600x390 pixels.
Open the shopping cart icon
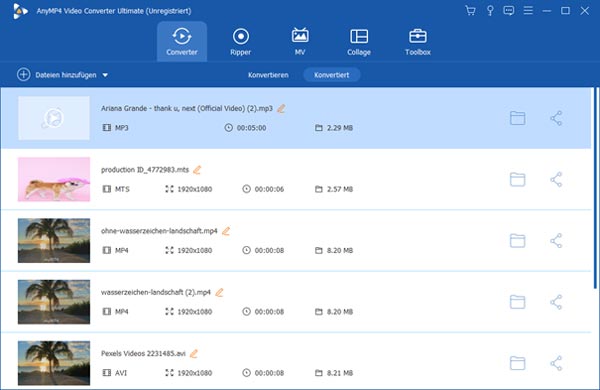point(470,11)
